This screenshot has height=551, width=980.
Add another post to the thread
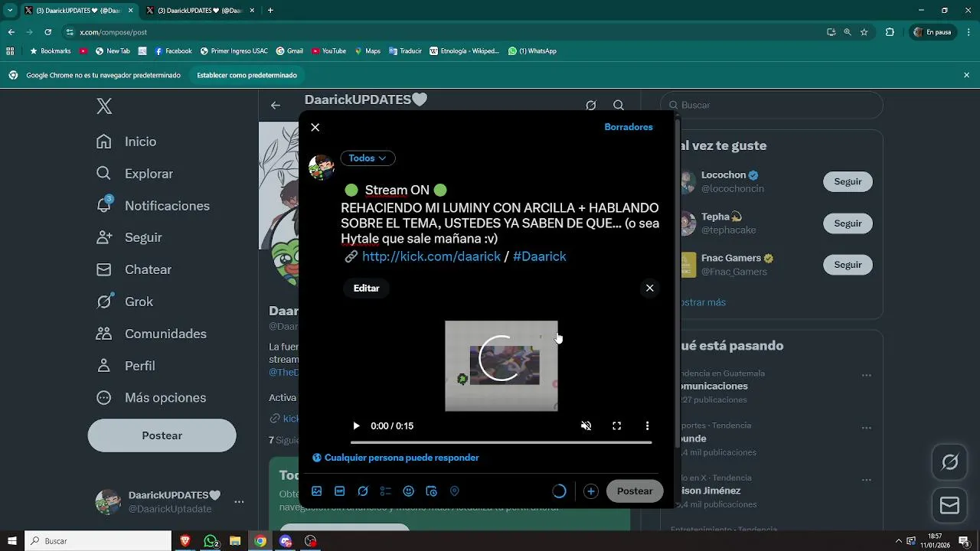[591, 491]
